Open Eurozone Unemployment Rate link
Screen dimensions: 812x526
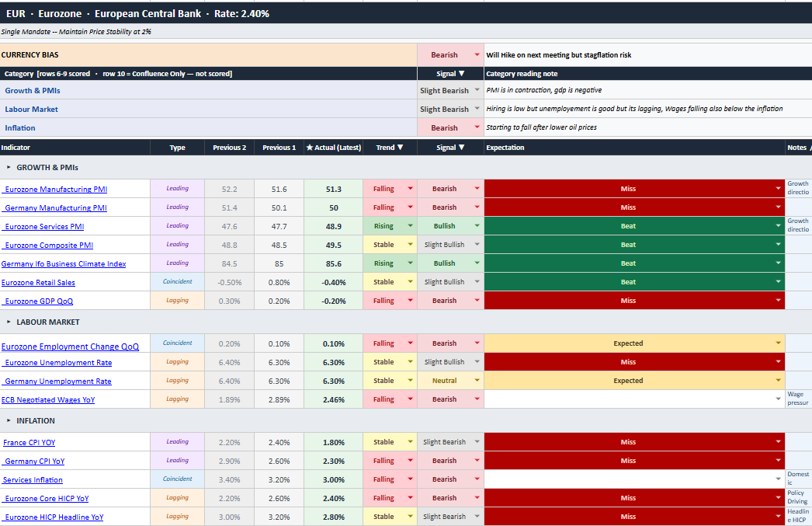pos(58,363)
